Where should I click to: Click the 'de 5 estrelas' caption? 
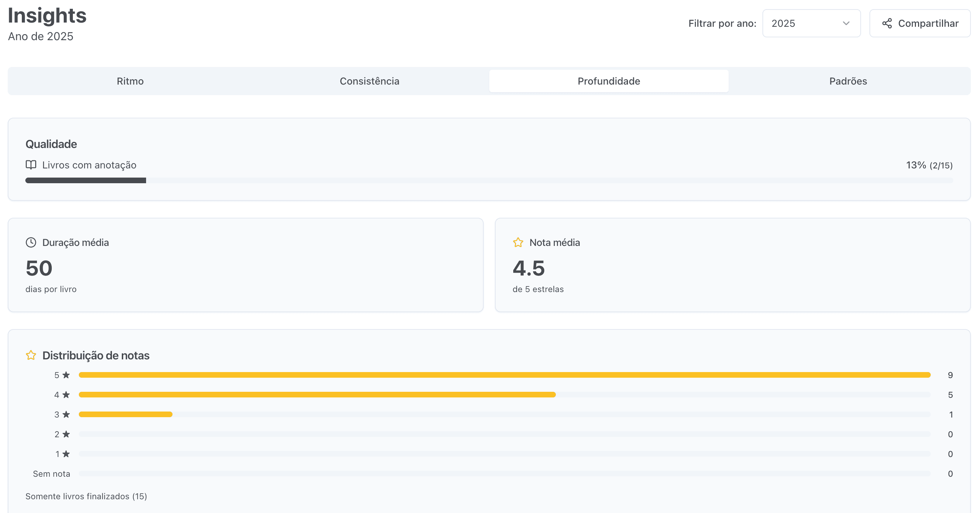coord(538,289)
